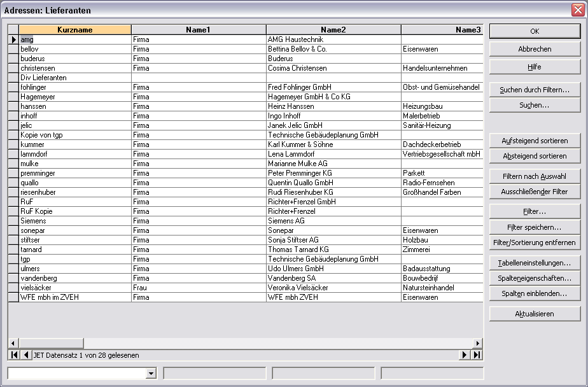The image size is (588, 387).
Task: Click Spalten einblenden... button
Action: pos(535,293)
